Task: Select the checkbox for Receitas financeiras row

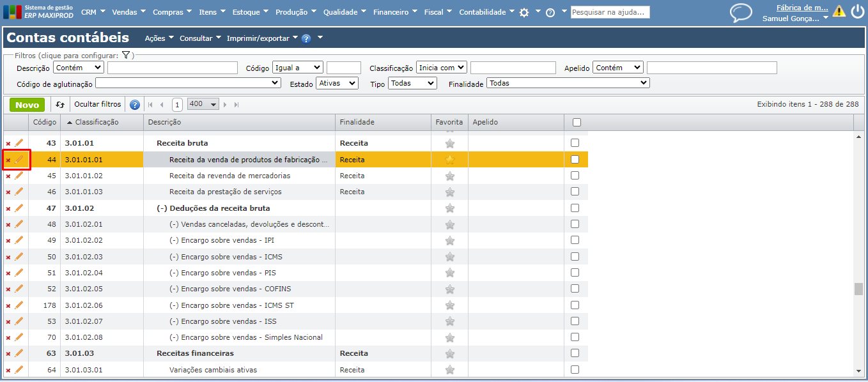Action: (x=575, y=353)
